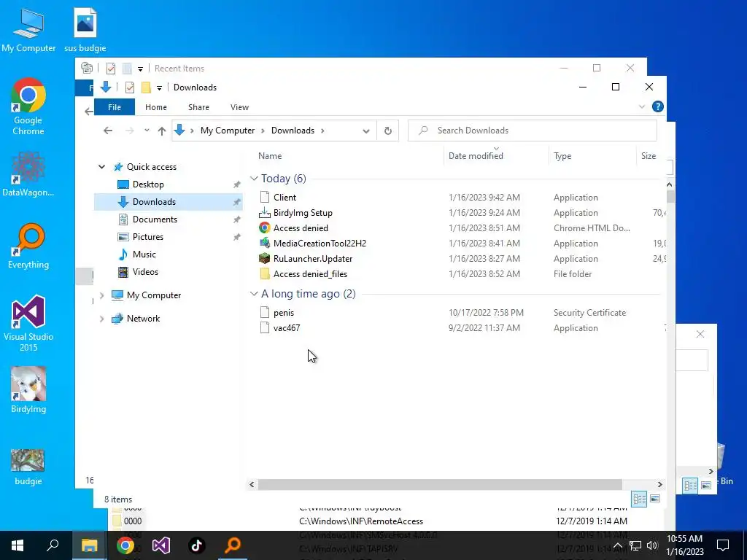
Task: Select Desktop in Quick access
Action: (148, 184)
